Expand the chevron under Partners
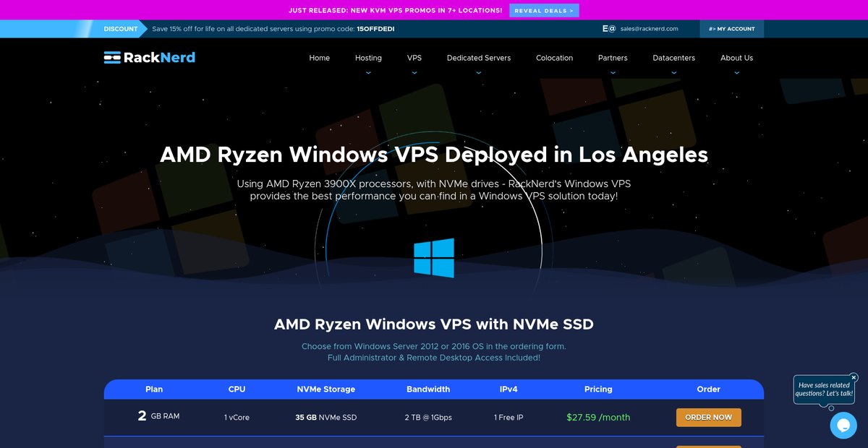 (613, 72)
